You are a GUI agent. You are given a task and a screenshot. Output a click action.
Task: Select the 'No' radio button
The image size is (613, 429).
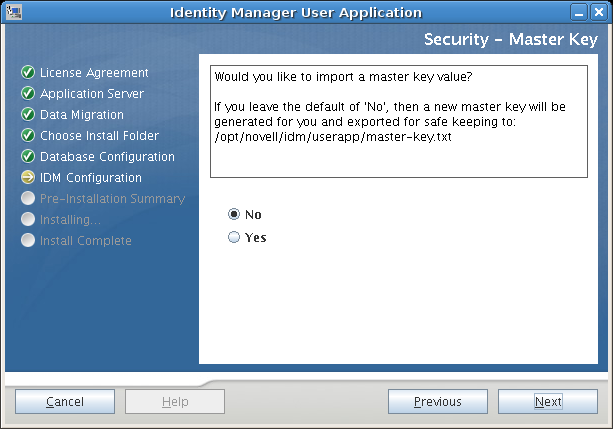pyautogui.click(x=235, y=214)
